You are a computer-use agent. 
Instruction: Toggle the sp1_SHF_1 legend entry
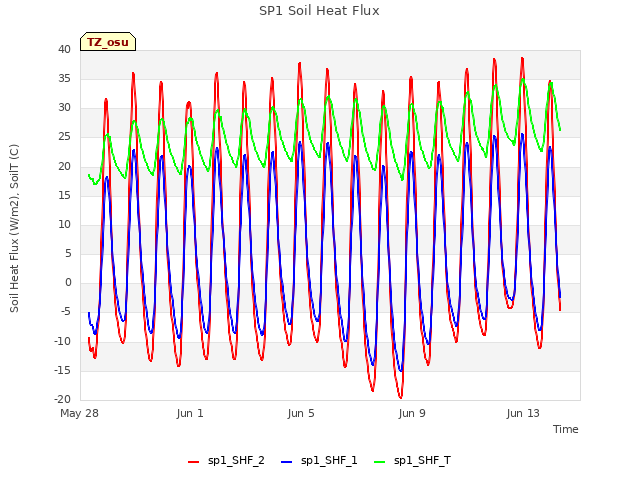pos(319,461)
